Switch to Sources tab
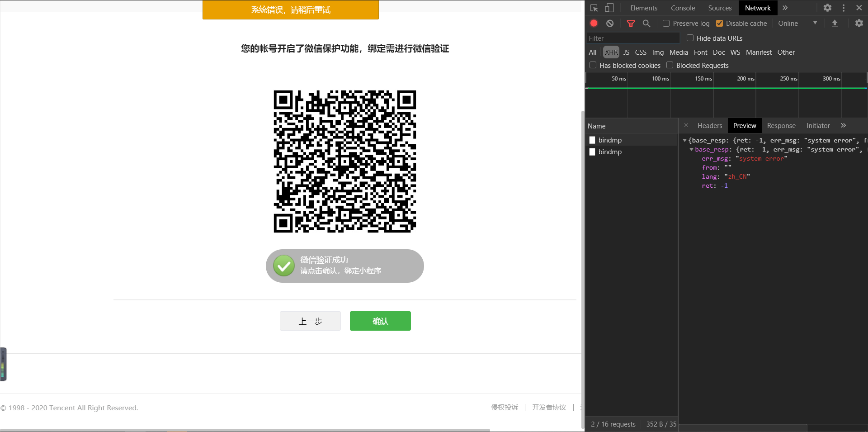Screen dimensions: 868x432 click(720, 8)
